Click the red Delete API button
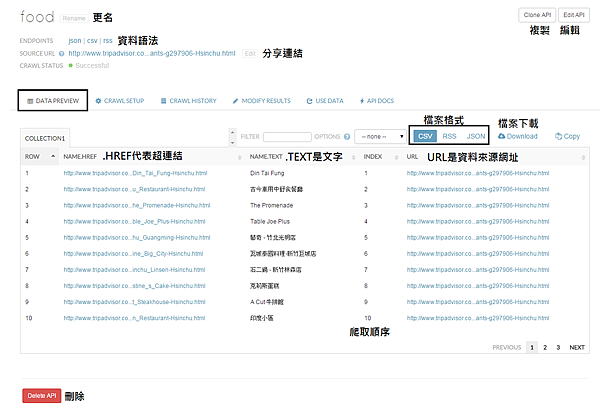The image size is (600, 409). [42, 396]
